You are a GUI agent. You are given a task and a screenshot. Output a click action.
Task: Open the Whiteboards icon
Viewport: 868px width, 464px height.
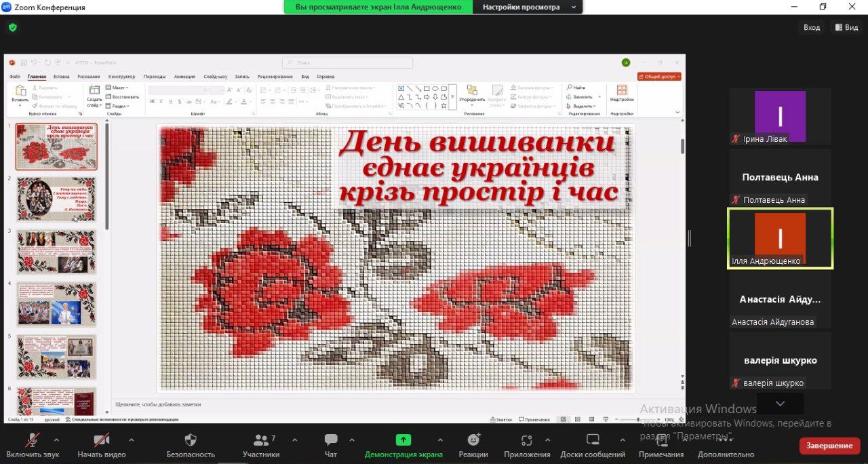(593, 440)
